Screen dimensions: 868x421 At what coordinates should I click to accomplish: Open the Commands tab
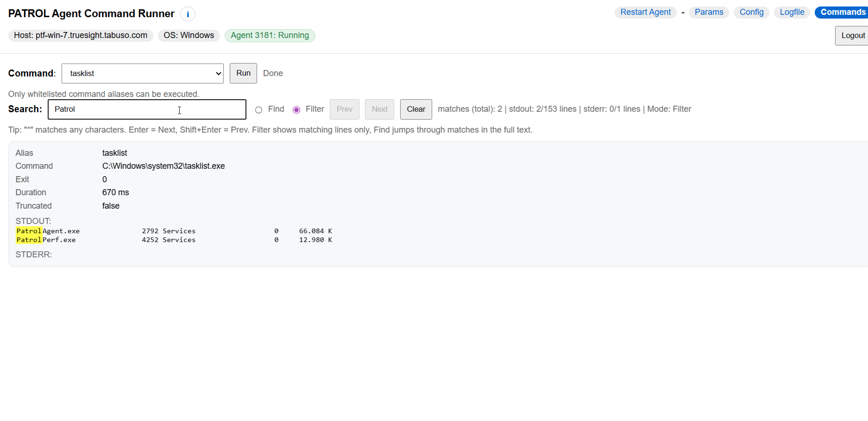(842, 12)
